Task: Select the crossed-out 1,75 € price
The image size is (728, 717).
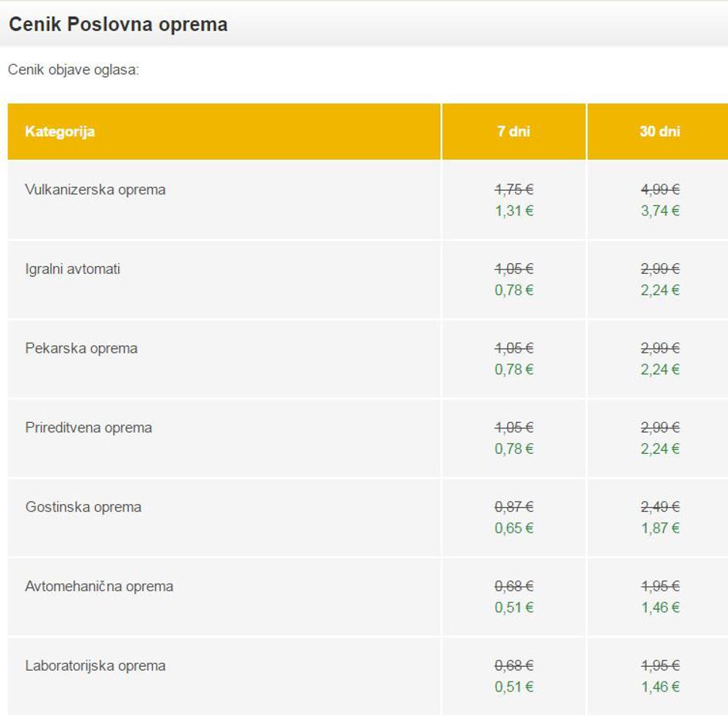Action: 513,189
